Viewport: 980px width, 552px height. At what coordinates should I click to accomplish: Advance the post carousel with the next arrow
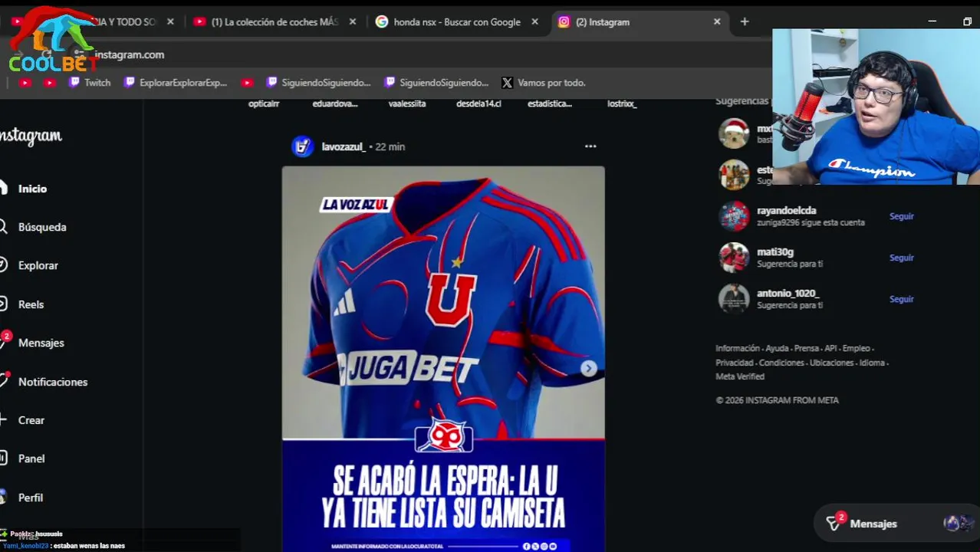coord(588,369)
